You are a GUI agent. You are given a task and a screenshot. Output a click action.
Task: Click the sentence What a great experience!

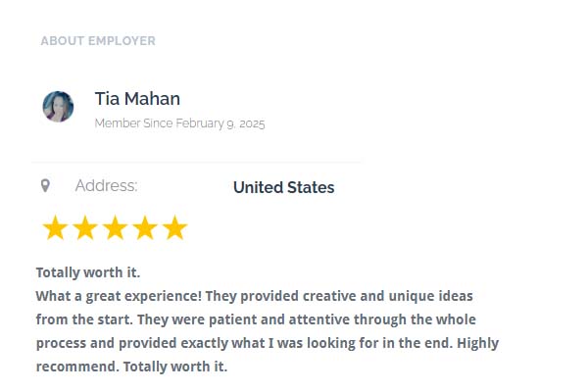click(119, 296)
